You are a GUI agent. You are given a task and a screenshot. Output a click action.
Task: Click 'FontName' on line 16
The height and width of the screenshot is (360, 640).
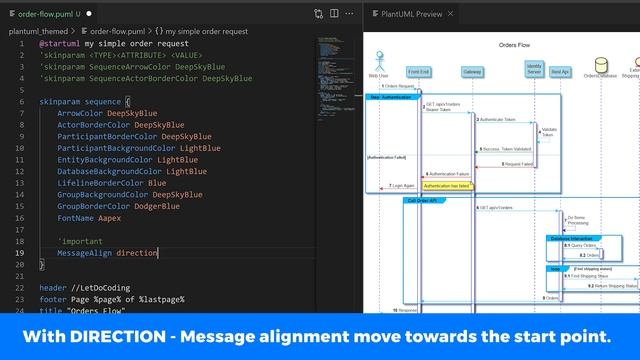tap(75, 218)
